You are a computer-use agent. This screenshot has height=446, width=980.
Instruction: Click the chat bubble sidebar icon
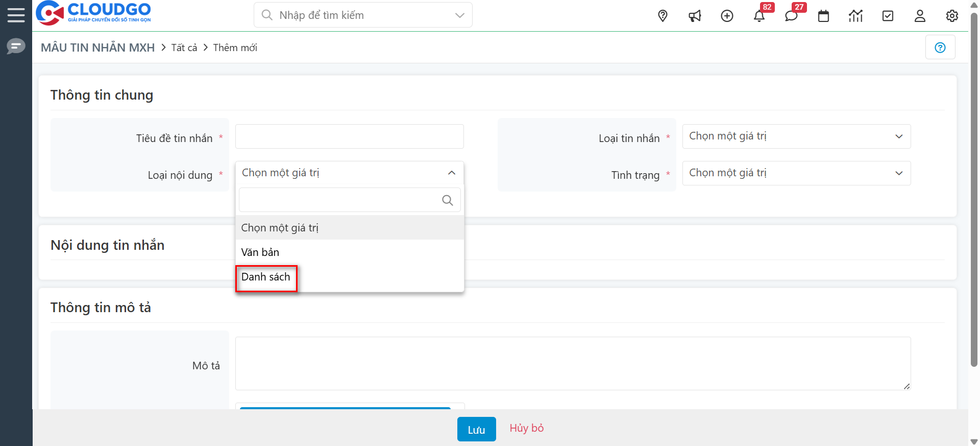pos(16,46)
